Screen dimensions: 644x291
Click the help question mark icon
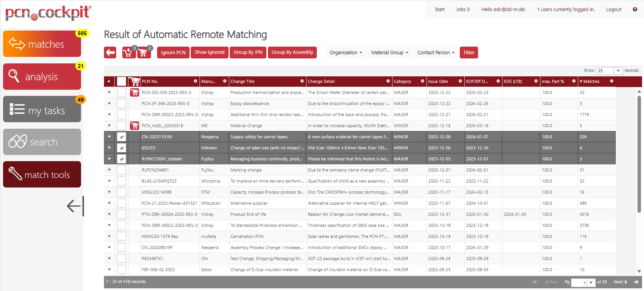click(635, 10)
